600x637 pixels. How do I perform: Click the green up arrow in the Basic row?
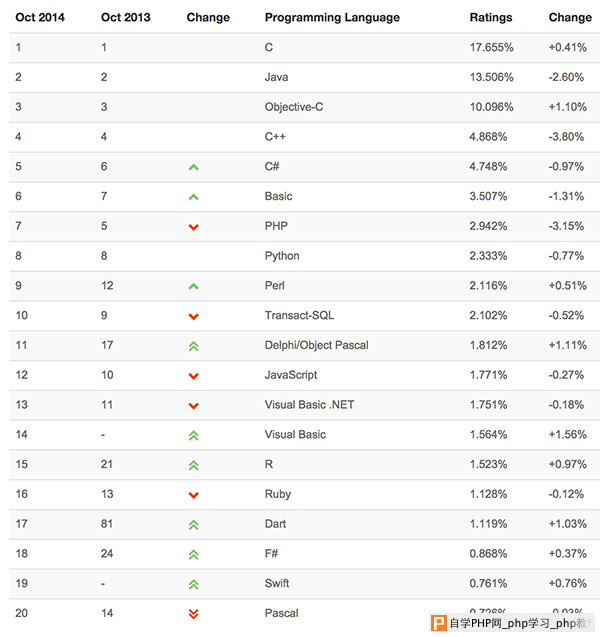[x=194, y=197]
